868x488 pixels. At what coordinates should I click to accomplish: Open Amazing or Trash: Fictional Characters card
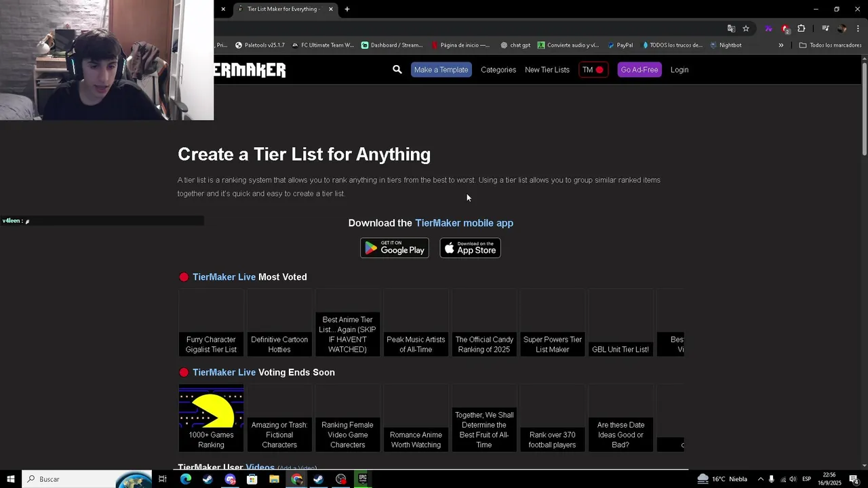coord(279,418)
